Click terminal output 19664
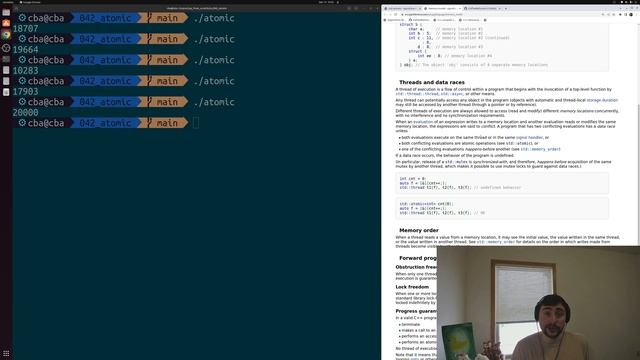The height and width of the screenshot is (360, 640). (25, 49)
